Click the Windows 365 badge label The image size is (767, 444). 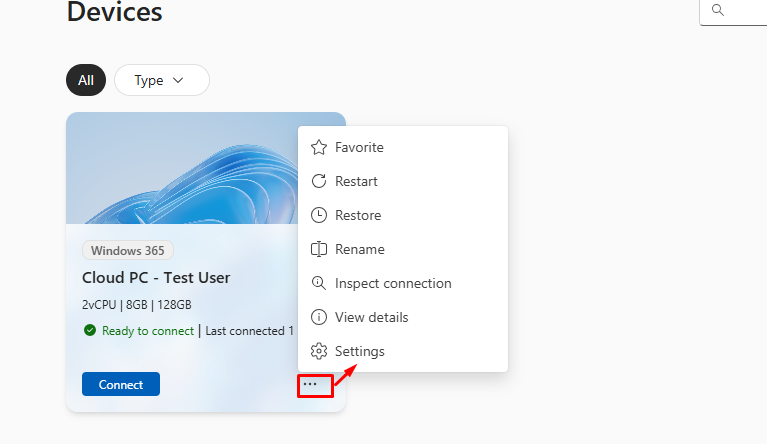click(128, 251)
